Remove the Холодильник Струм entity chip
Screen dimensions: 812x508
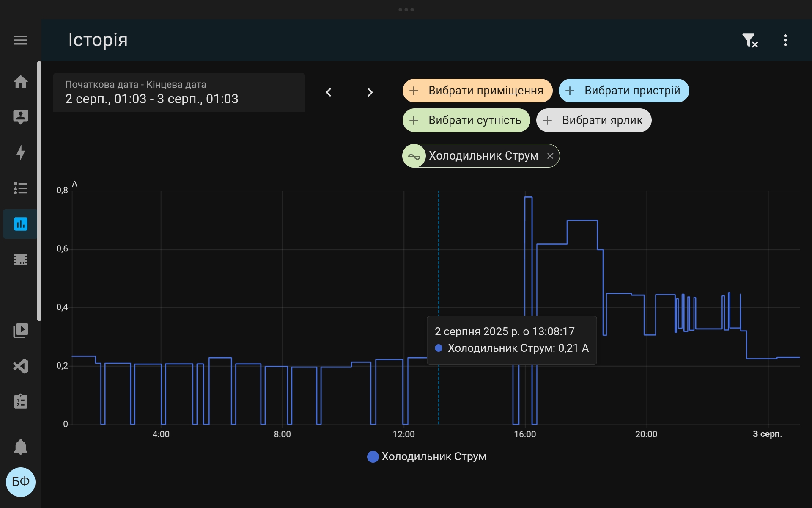pyautogui.click(x=550, y=156)
